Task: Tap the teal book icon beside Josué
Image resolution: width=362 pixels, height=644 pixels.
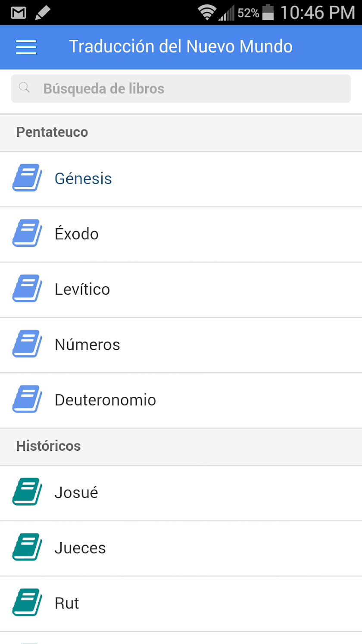Action: [x=27, y=492]
